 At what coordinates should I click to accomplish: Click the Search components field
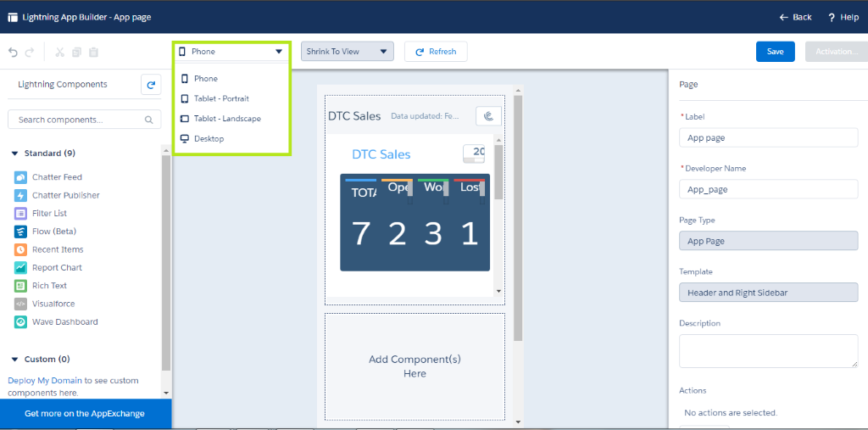coord(84,120)
